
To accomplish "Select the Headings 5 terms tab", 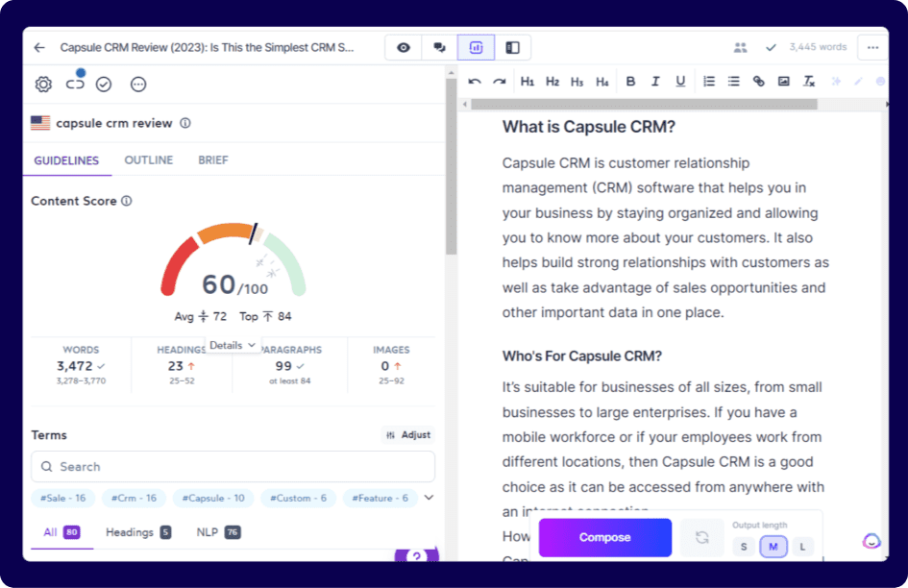I will [138, 532].
